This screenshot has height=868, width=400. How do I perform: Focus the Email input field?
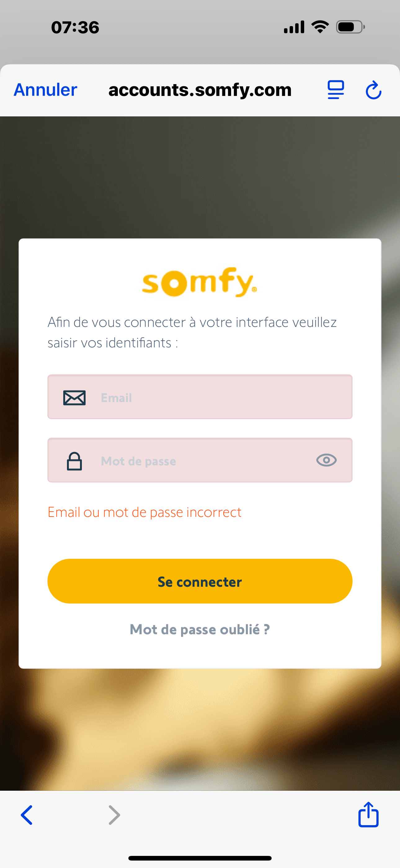click(x=216, y=398)
